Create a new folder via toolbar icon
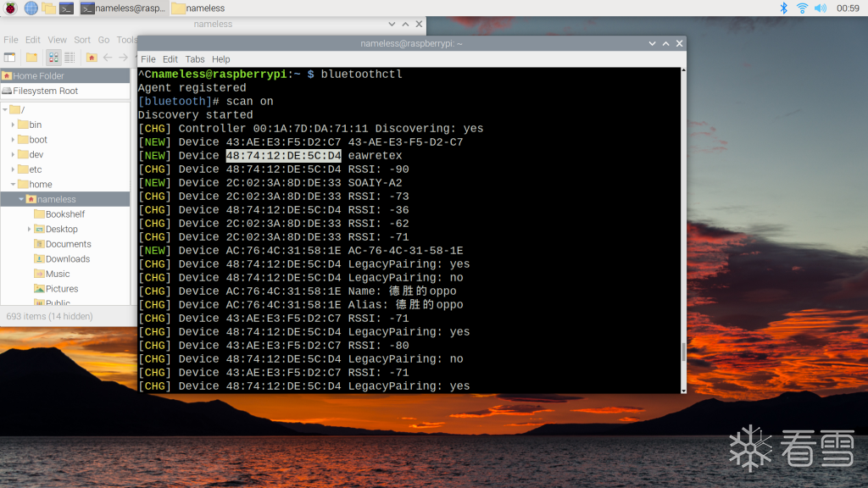 tap(31, 57)
